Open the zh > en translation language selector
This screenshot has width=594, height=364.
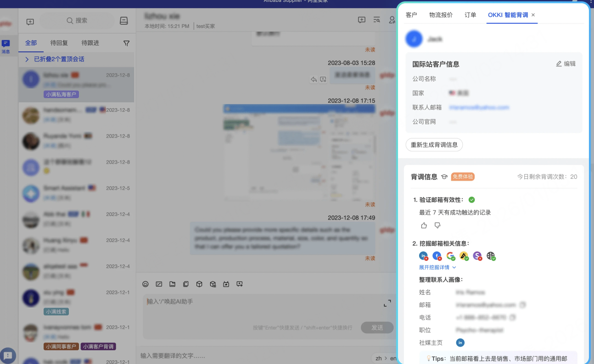click(x=383, y=358)
